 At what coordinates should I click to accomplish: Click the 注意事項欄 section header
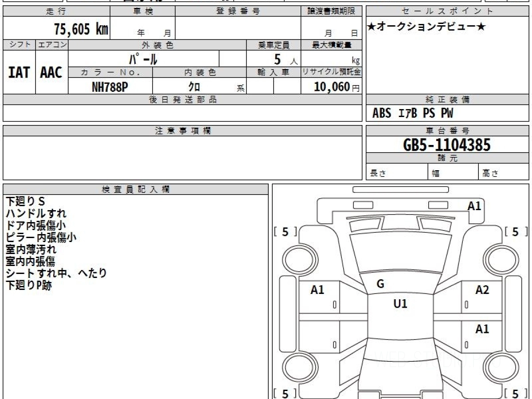point(182,131)
